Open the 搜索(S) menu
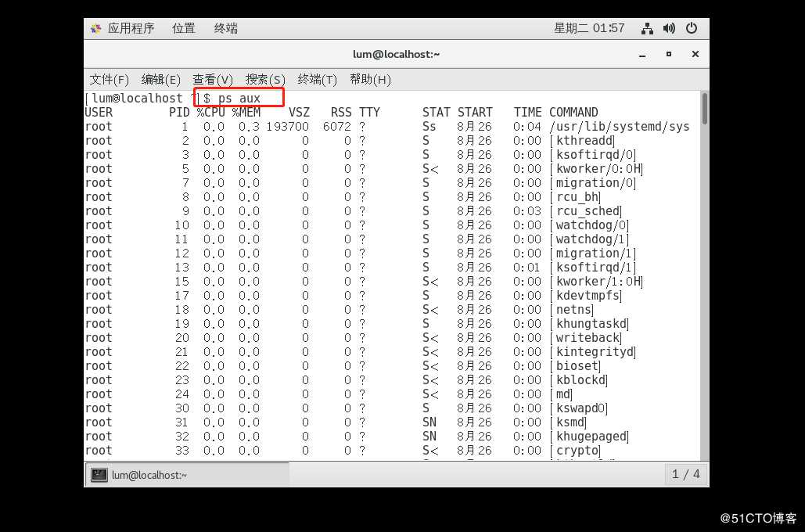Image resolution: width=805 pixels, height=532 pixels. click(265, 80)
